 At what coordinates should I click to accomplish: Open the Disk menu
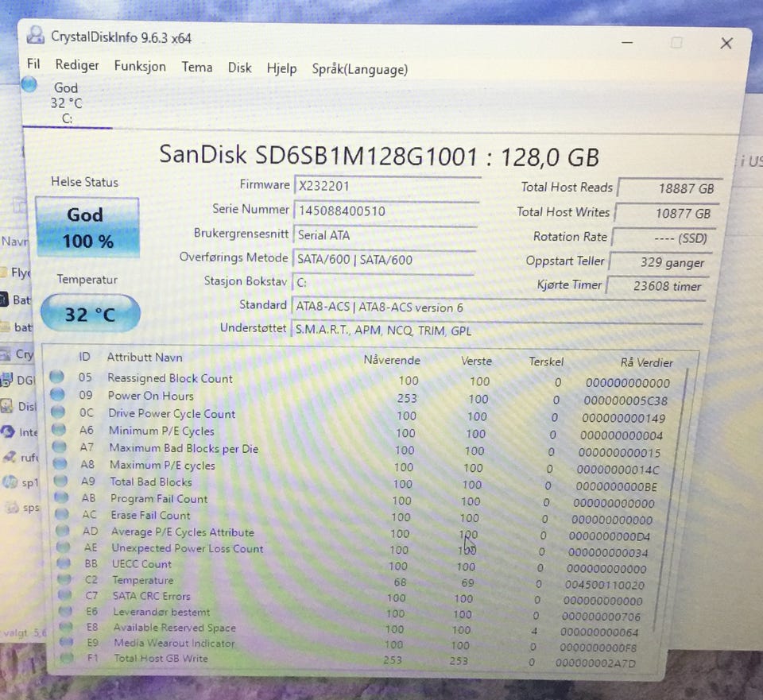tap(239, 68)
